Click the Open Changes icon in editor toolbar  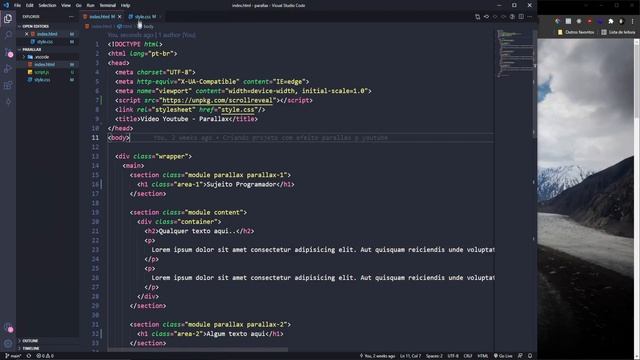tap(478, 17)
